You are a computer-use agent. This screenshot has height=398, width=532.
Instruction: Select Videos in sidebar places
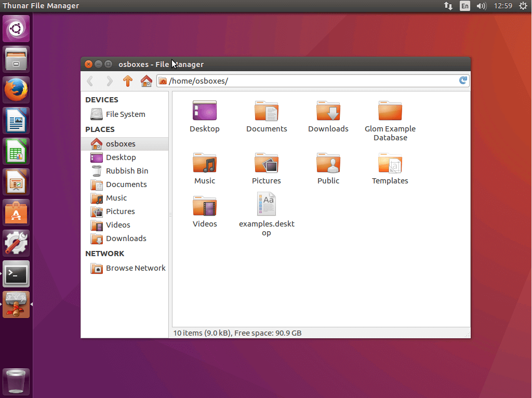[117, 225]
